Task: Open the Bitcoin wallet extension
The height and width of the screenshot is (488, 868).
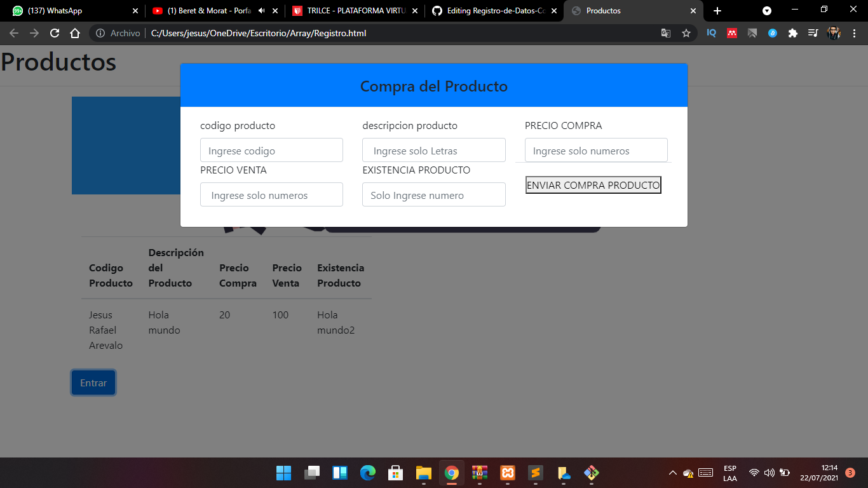Action: point(772,32)
